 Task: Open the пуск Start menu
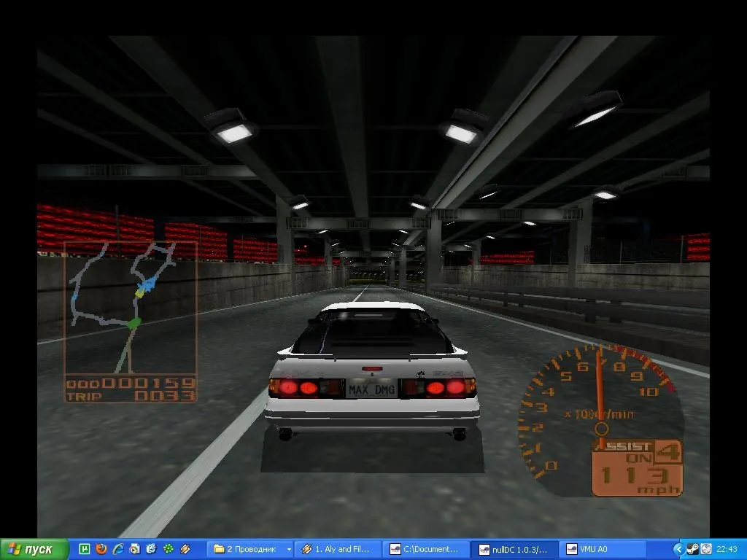[34, 550]
